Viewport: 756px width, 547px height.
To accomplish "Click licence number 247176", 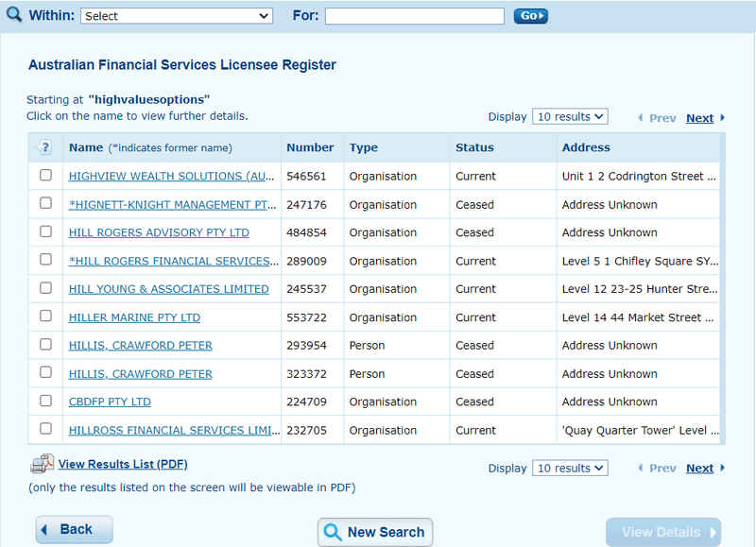I will 306,205.
